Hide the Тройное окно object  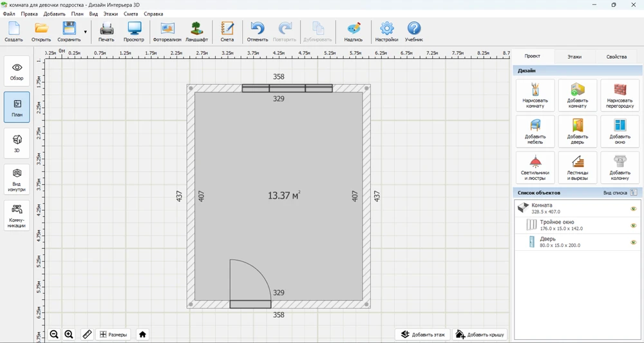tap(633, 226)
